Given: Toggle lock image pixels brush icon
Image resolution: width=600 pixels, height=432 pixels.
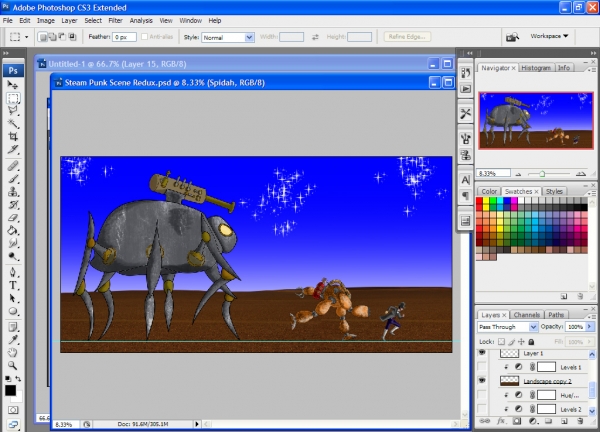Looking at the screenshot, I should (512, 342).
